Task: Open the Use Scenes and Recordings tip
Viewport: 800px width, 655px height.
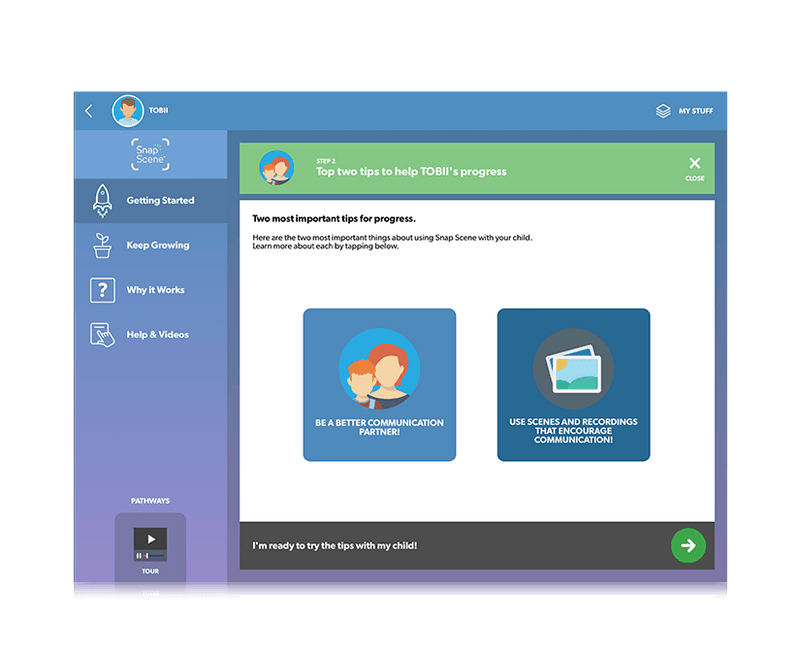Action: pyautogui.click(x=573, y=385)
